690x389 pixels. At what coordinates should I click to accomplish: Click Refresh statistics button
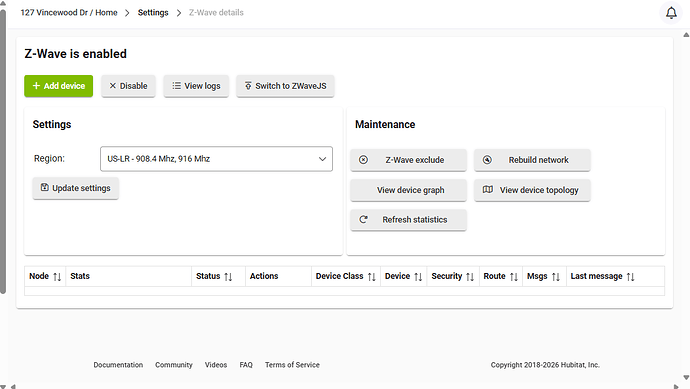408,220
